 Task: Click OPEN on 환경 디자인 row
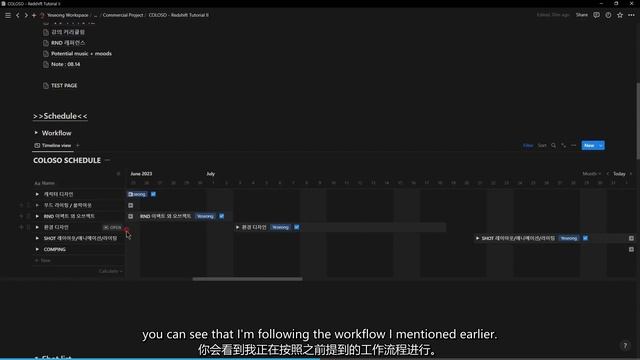(113, 227)
